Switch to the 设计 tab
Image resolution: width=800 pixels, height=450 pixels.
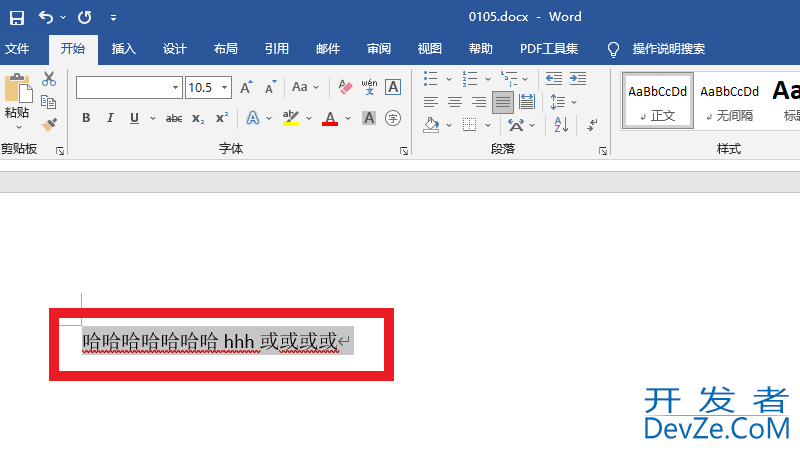point(174,49)
